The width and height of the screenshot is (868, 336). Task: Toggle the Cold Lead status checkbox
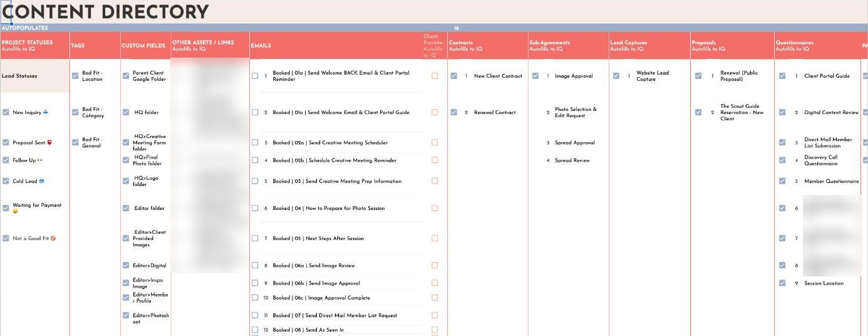[6, 181]
